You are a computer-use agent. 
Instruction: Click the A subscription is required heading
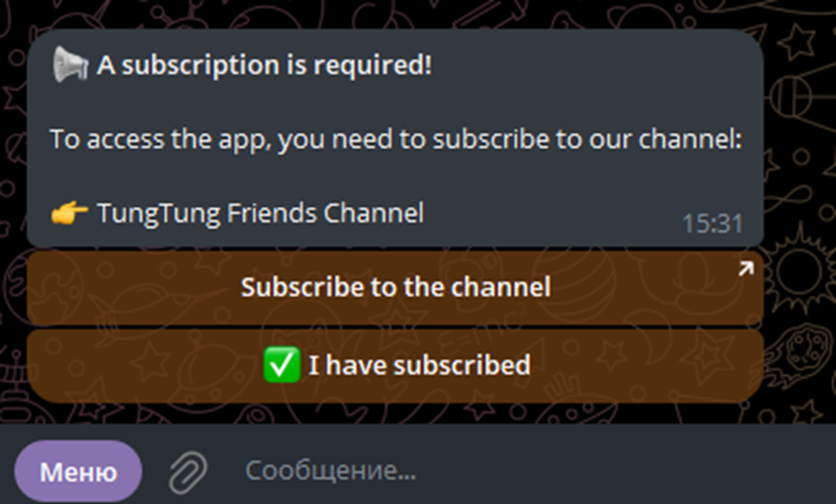click(264, 65)
